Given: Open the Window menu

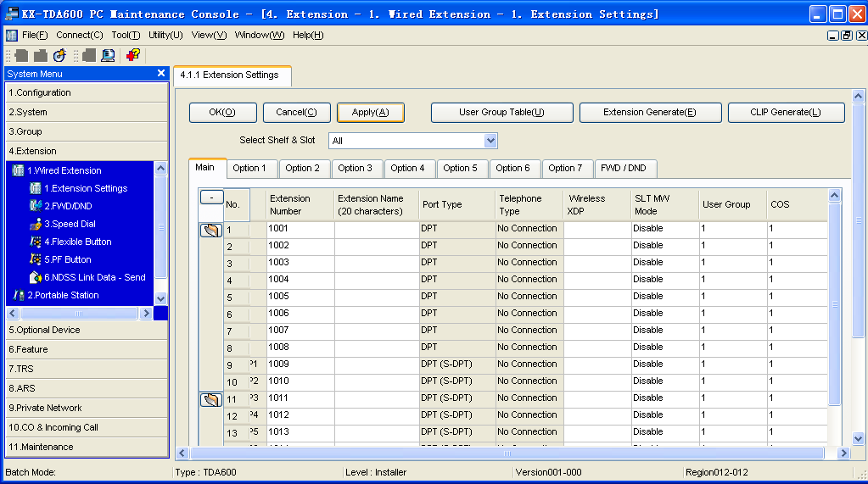Looking at the screenshot, I should click(259, 35).
